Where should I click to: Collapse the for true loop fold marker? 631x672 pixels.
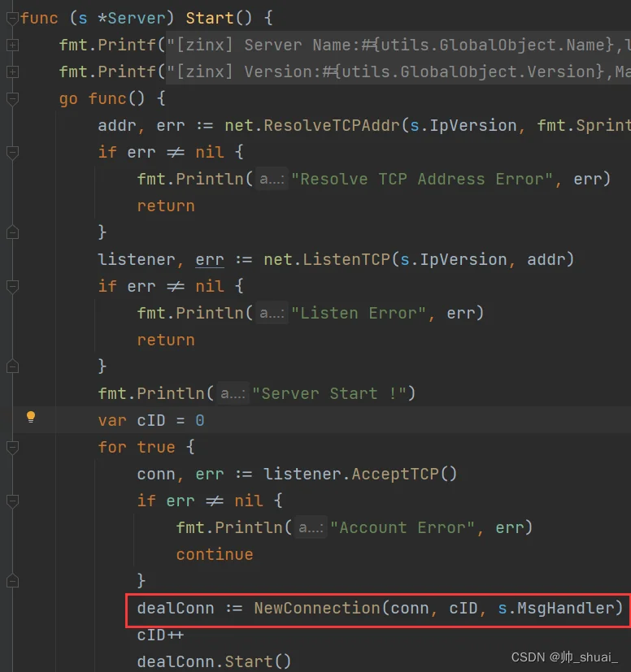(x=12, y=448)
